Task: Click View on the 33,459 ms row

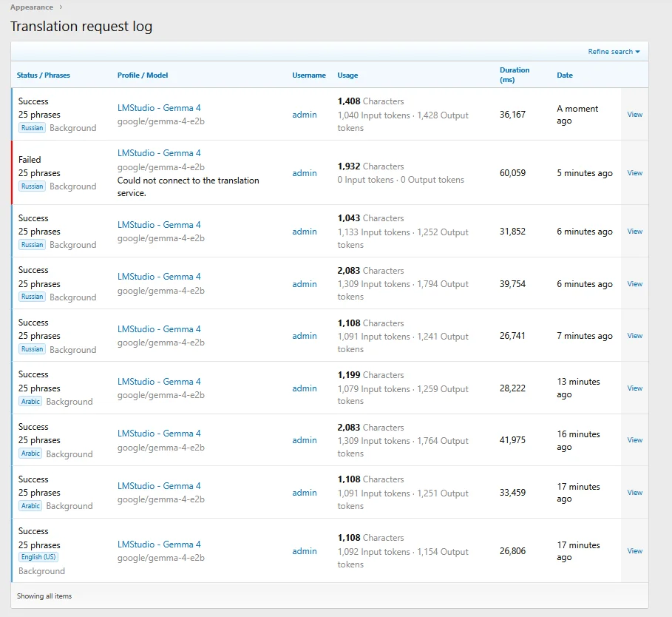Action: pyautogui.click(x=635, y=493)
